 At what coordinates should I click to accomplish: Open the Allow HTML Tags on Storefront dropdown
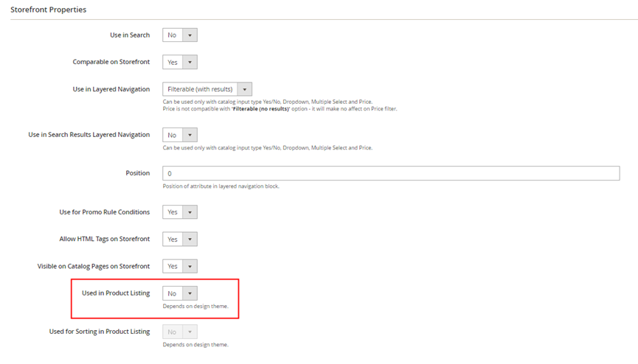tap(180, 239)
